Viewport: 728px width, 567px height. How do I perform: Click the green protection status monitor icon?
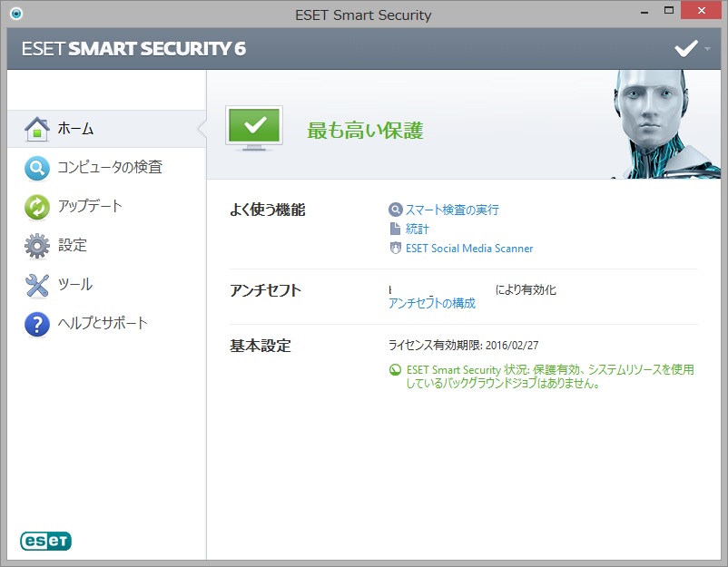[254, 128]
